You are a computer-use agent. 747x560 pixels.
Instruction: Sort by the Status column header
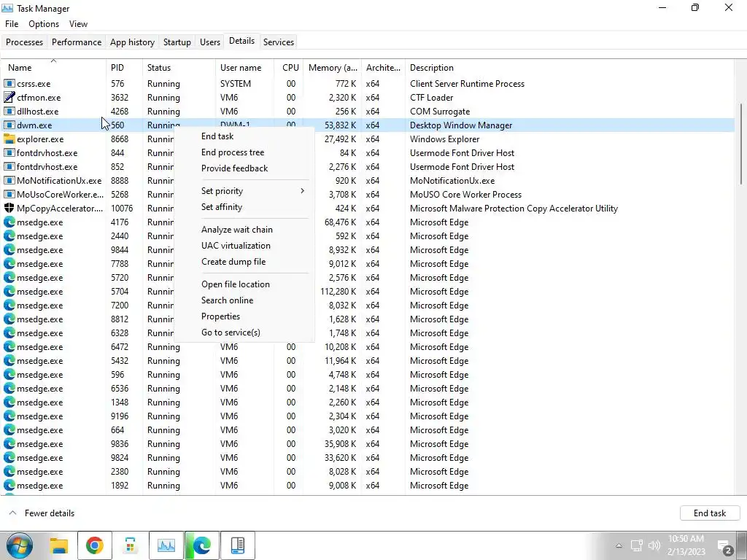[179, 68]
